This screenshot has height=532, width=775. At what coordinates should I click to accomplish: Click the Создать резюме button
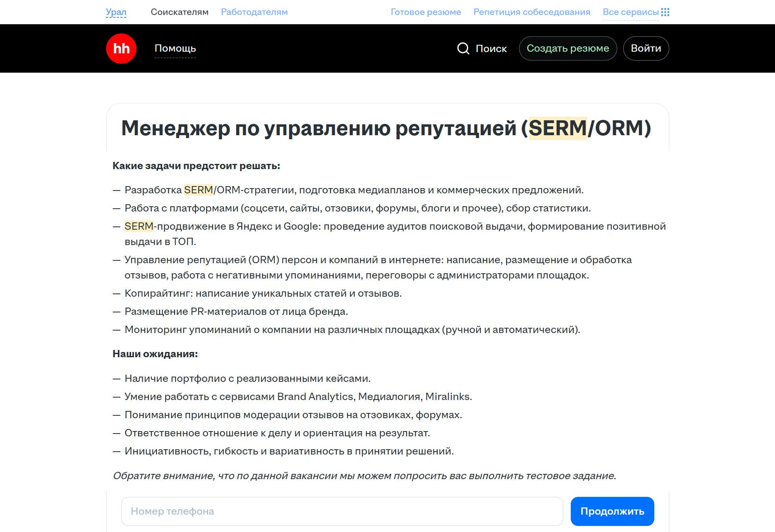click(x=568, y=48)
